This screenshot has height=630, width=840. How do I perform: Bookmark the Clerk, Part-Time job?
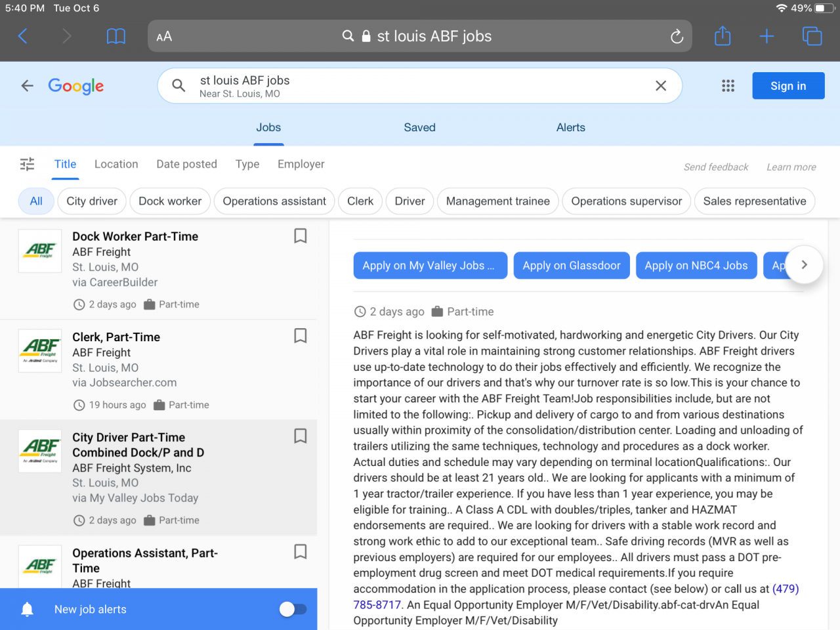(300, 335)
